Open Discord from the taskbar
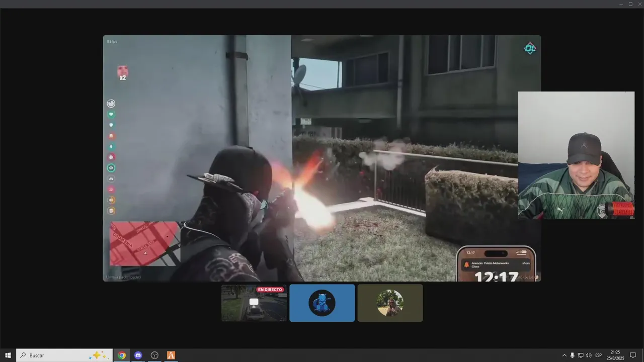644x362 pixels. (x=138, y=355)
